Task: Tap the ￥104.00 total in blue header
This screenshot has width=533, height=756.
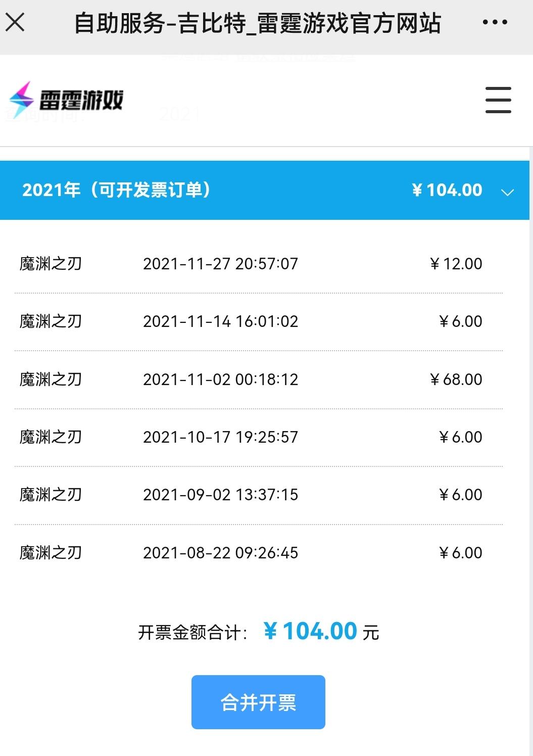Action: (x=447, y=190)
